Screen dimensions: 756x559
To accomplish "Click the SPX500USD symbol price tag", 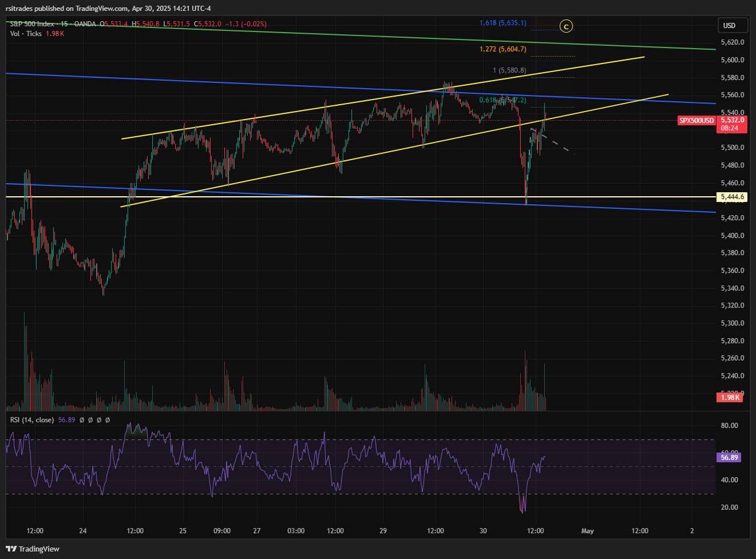I will pos(696,120).
